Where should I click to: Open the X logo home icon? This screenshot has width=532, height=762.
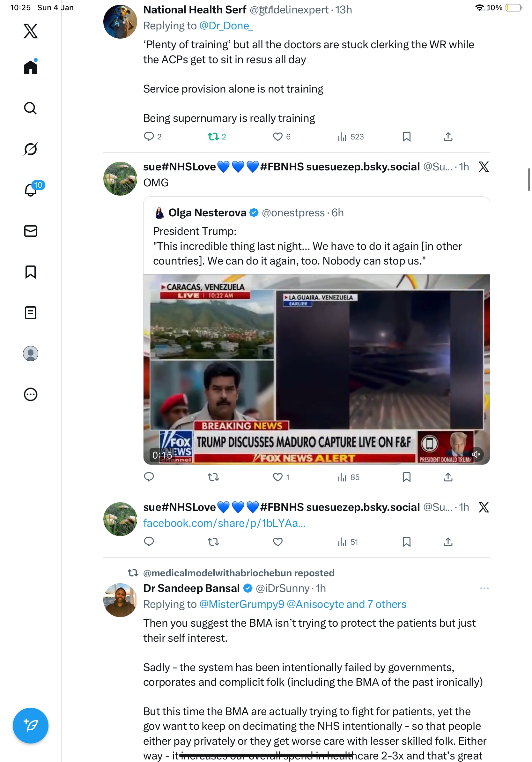[31, 31]
